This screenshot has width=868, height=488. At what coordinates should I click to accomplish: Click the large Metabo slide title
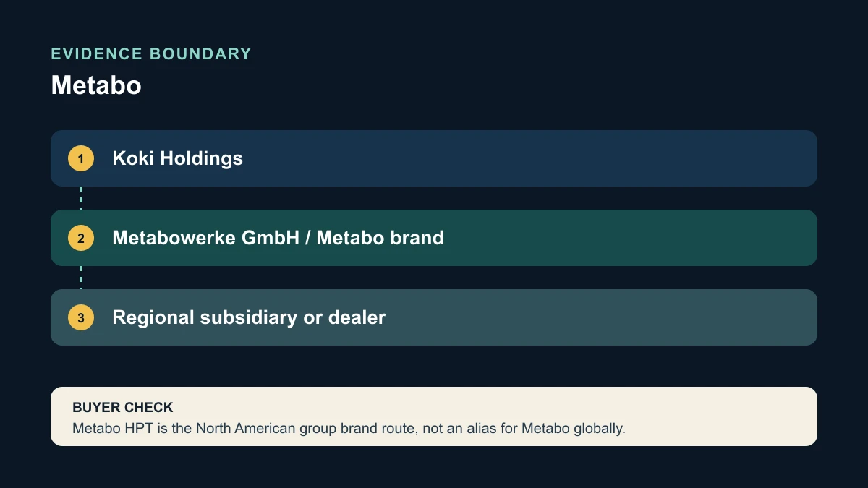(96, 85)
